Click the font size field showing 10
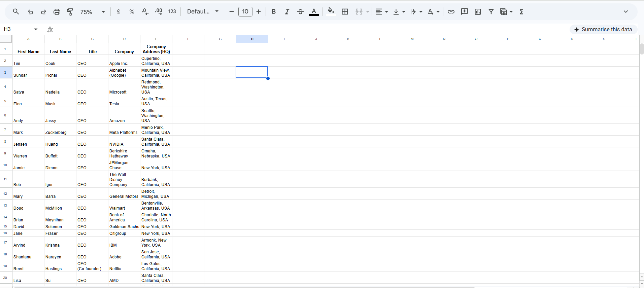 click(245, 12)
